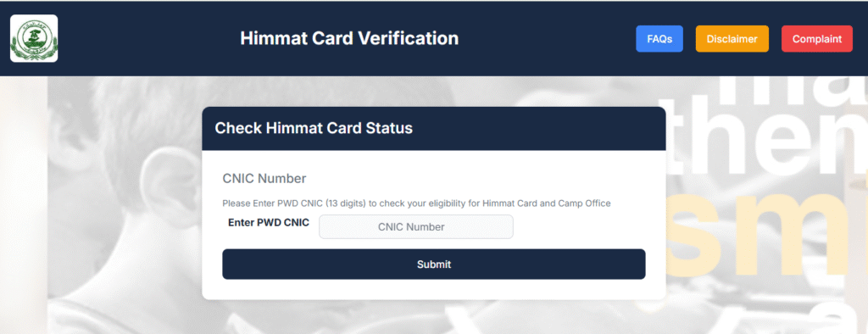
Task: Open the orange Disclaimer button
Action: (732, 39)
